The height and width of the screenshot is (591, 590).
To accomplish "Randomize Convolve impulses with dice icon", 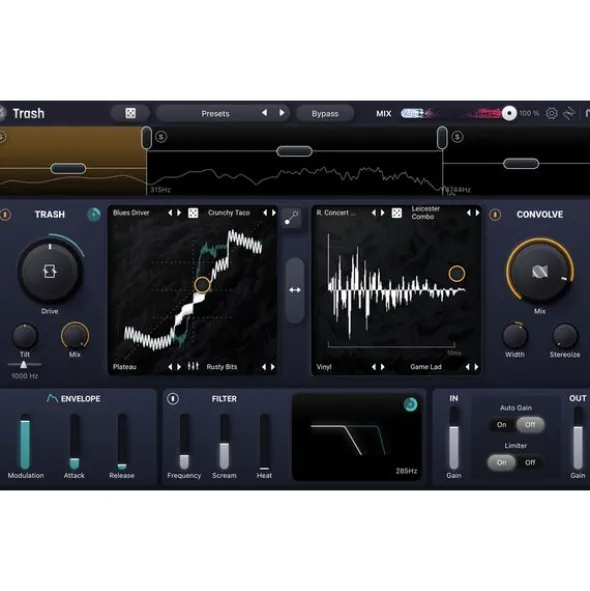I will [397, 213].
